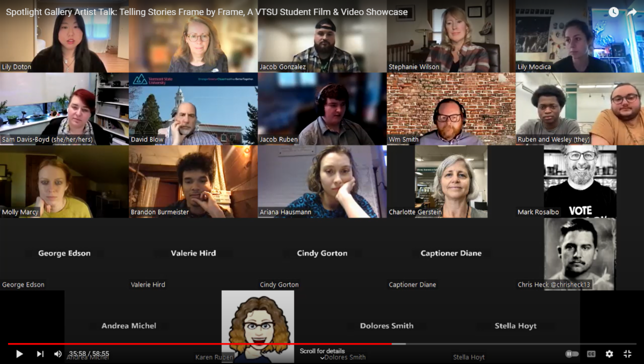Toggle the autoplay switch
This screenshot has height=364, width=644.
tap(572, 354)
